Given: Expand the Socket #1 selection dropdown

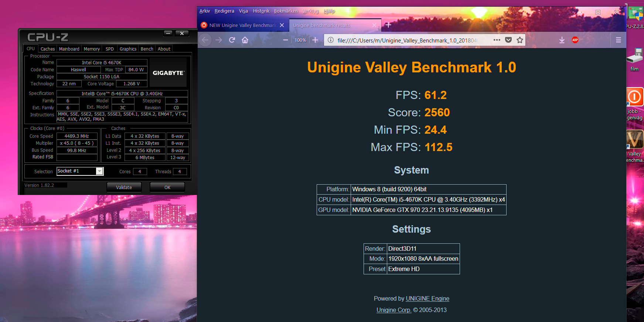Looking at the screenshot, I should coord(99,171).
